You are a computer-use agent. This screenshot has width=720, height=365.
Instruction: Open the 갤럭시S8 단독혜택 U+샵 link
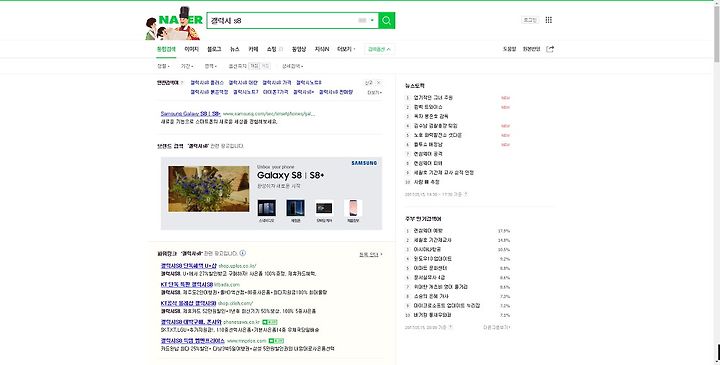(x=188, y=266)
